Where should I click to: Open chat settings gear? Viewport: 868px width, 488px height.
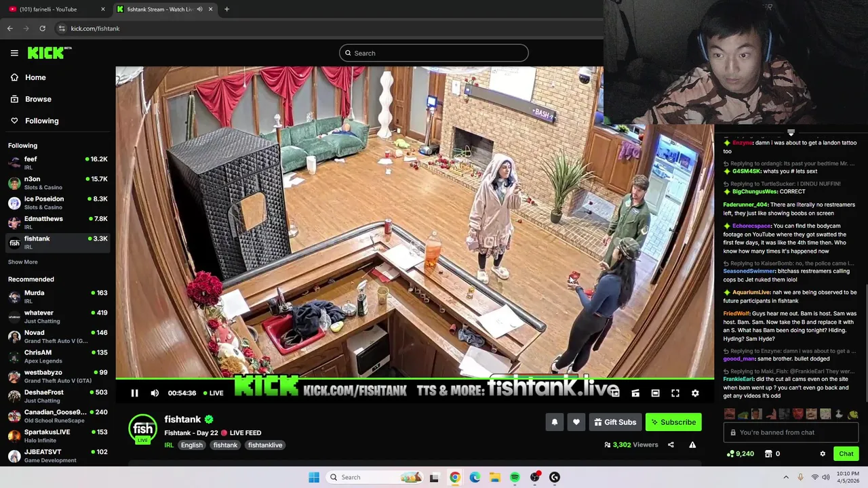[x=823, y=454]
